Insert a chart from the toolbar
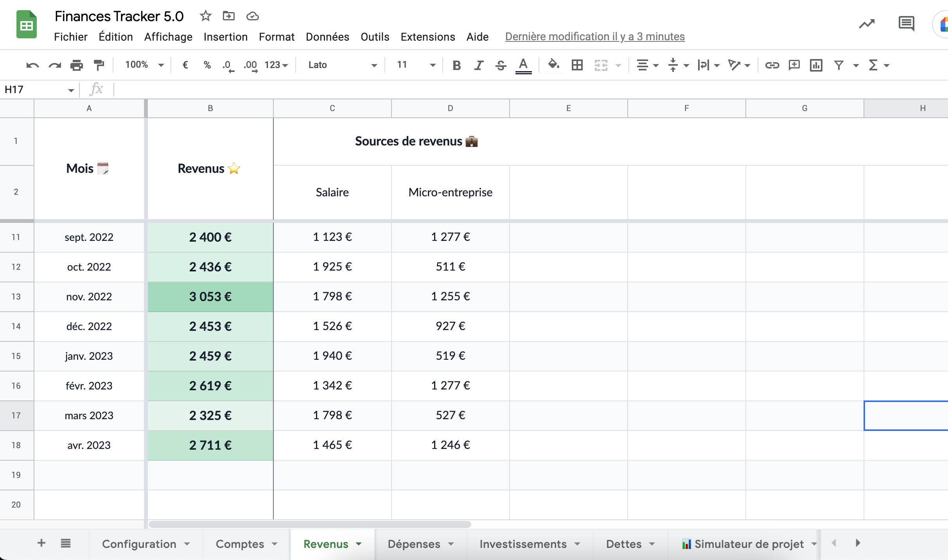The width and height of the screenshot is (948, 560). tap(816, 65)
